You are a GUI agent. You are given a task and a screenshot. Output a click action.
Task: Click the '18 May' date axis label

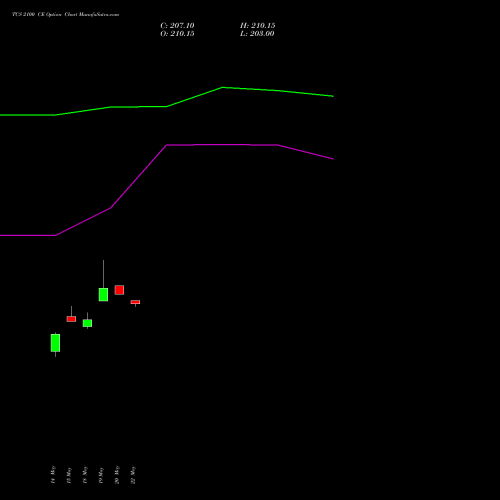[85, 475]
